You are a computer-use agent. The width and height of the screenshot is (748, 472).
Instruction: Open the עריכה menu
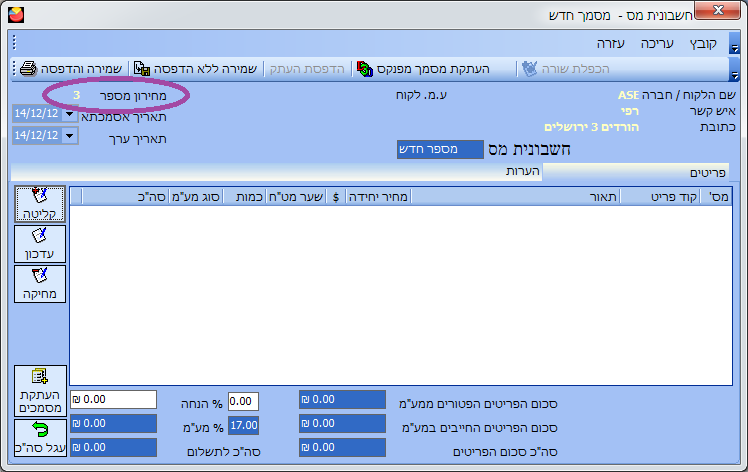(x=657, y=44)
